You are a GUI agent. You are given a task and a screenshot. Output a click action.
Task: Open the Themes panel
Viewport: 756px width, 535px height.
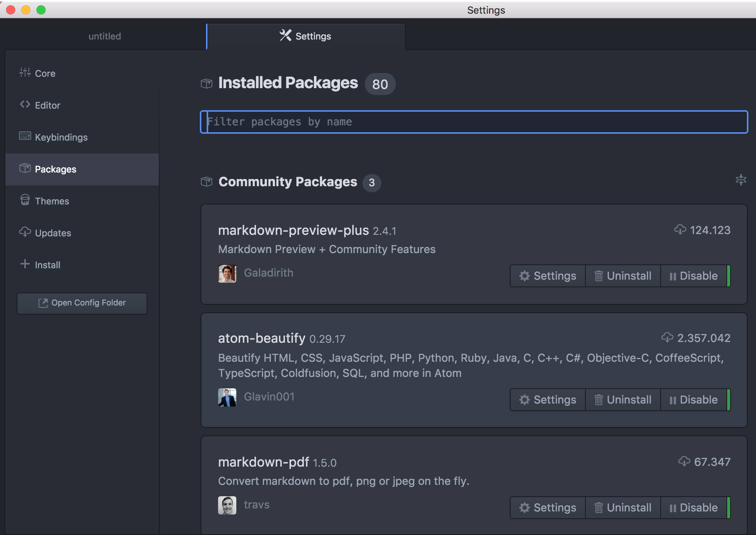(x=82, y=201)
